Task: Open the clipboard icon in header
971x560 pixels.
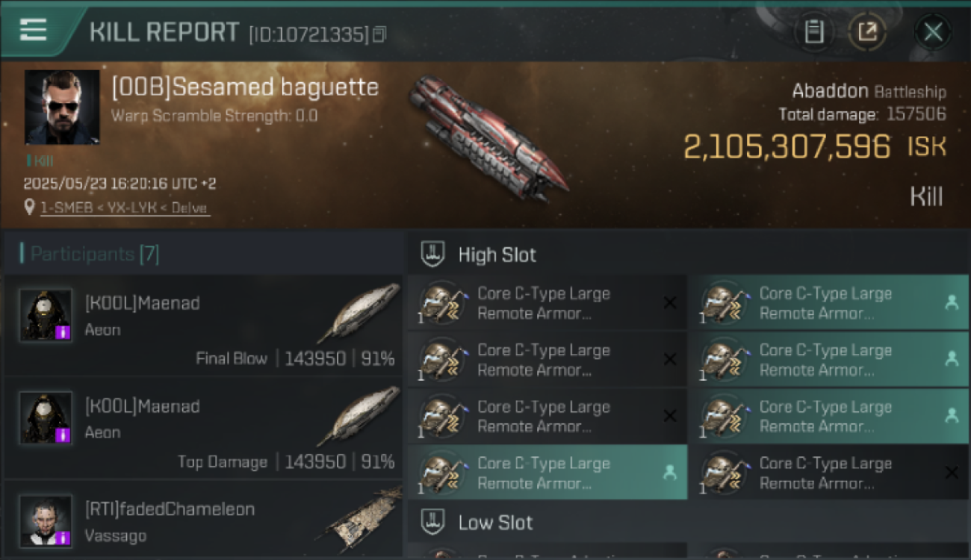Action: (x=814, y=32)
